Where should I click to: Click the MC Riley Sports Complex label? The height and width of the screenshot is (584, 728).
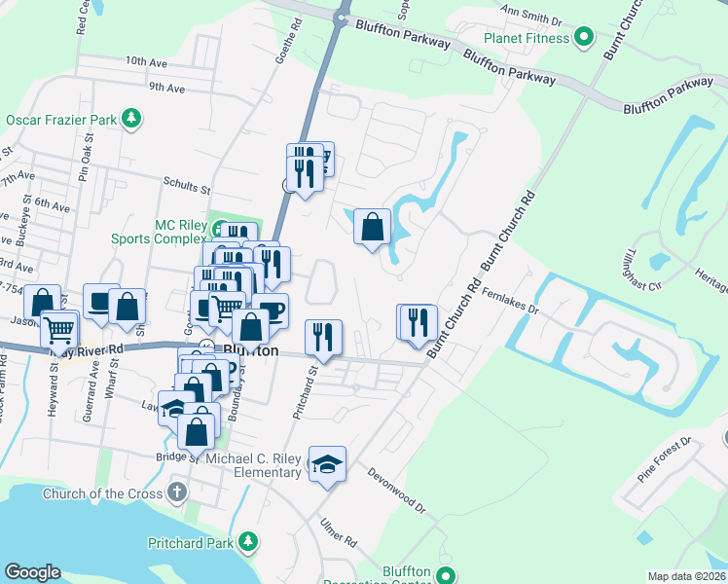(x=159, y=232)
